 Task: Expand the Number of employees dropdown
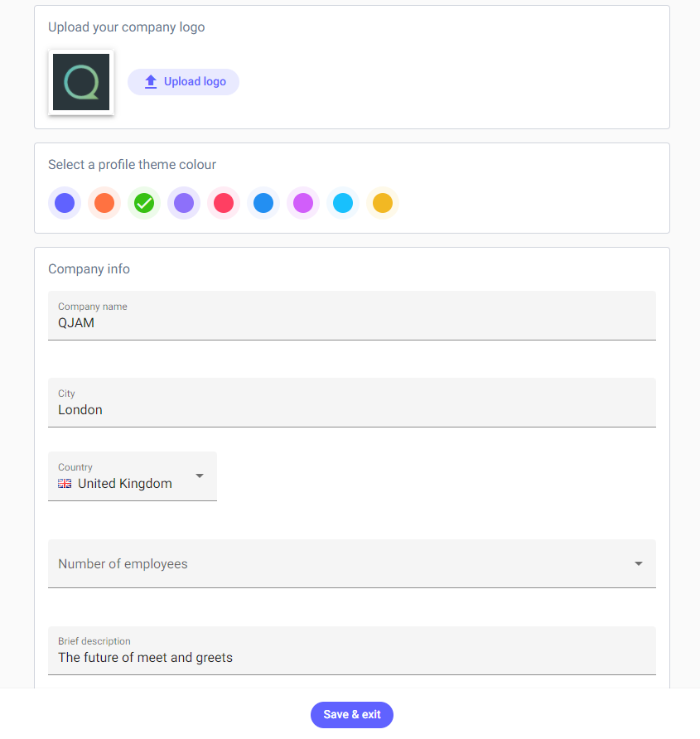639,563
